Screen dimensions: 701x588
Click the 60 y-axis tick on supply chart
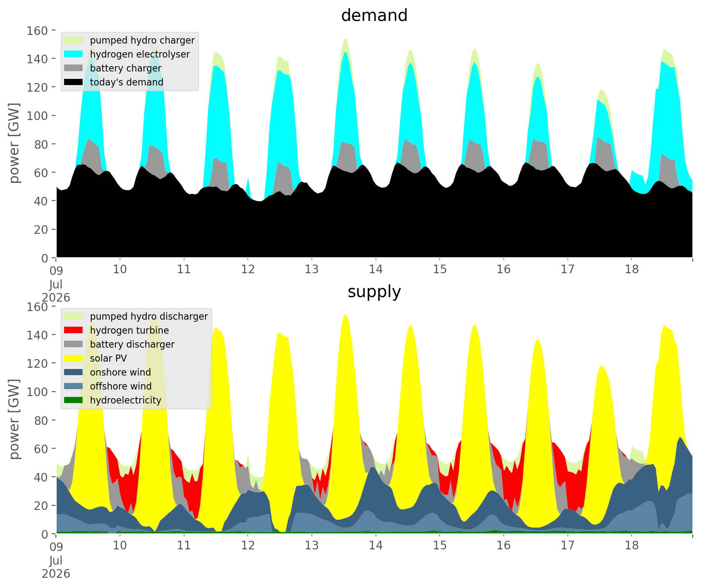pyautogui.click(x=41, y=449)
